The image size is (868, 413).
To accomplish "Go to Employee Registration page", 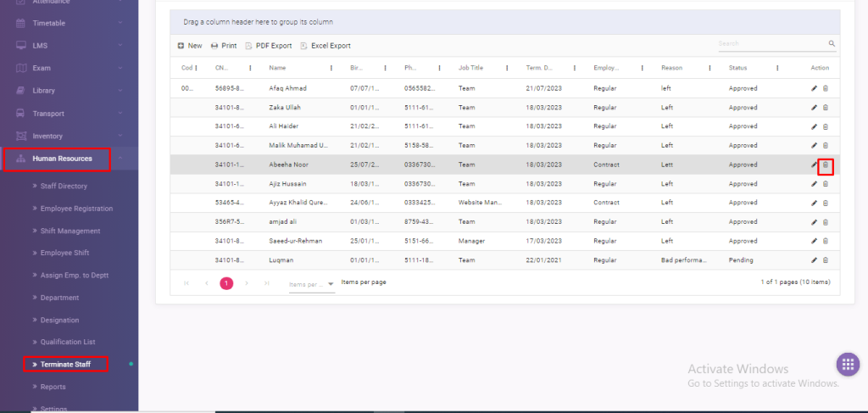I will click(76, 209).
